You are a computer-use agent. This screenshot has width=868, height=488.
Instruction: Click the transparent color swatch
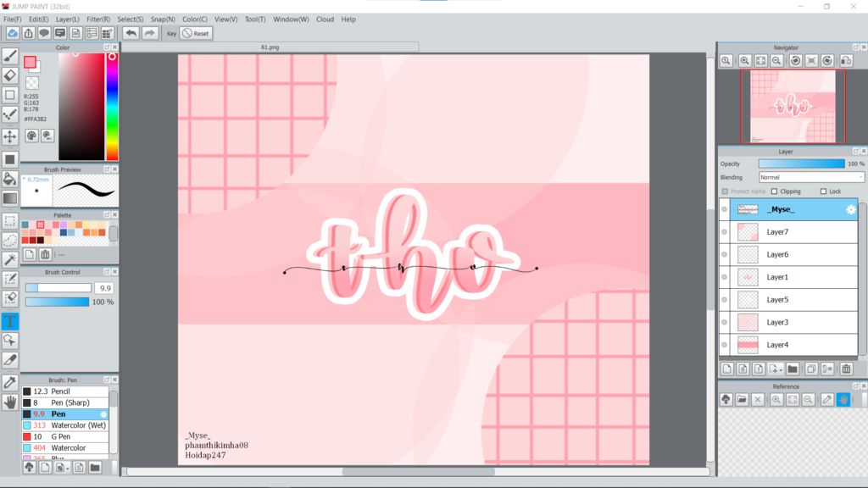[32, 83]
